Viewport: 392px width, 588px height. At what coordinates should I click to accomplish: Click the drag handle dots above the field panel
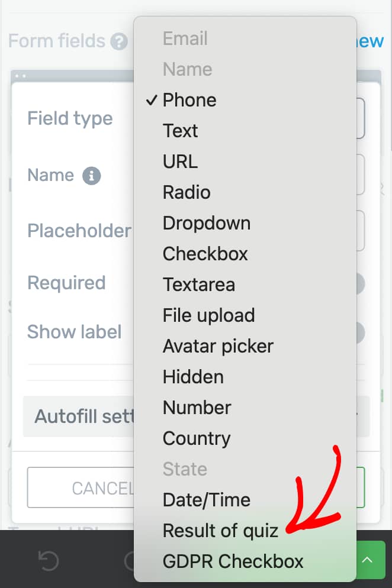(21, 76)
